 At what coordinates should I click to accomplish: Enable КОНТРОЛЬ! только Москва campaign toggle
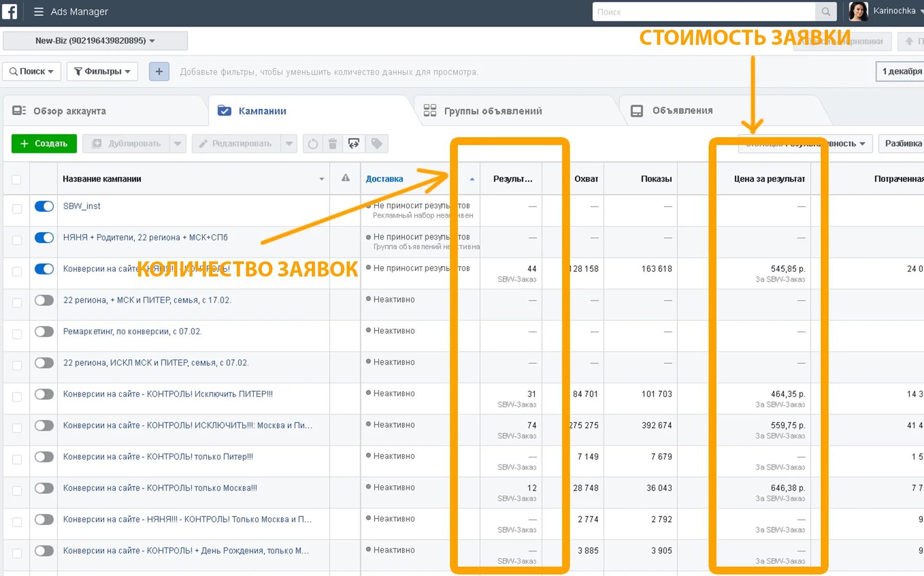click(44, 488)
